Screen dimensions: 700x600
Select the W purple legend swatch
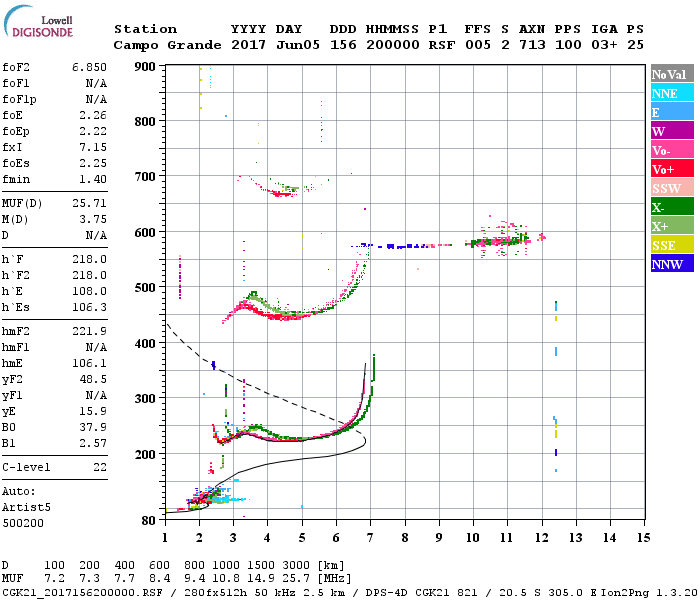(x=671, y=132)
